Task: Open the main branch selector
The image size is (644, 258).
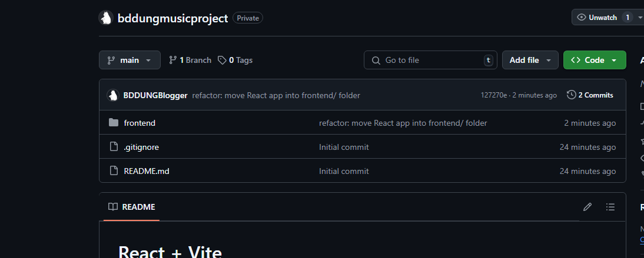Action: [x=130, y=61]
